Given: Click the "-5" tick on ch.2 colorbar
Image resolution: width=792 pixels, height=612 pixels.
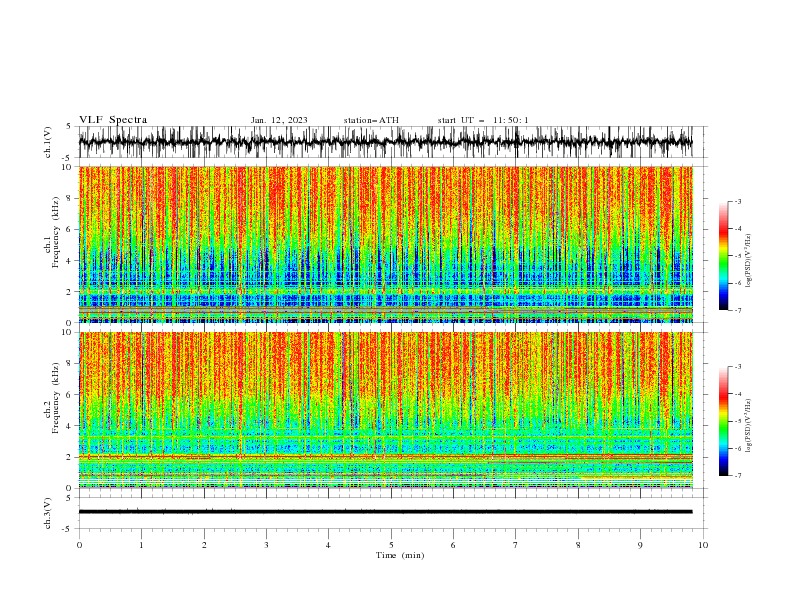Looking at the screenshot, I should click(737, 421).
